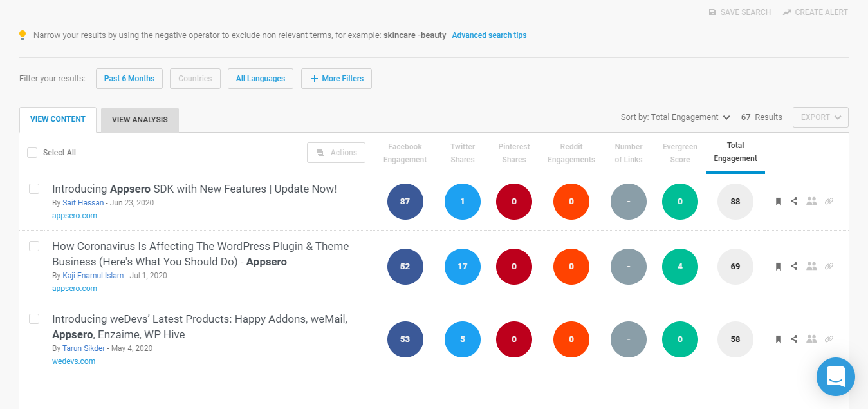This screenshot has width=868, height=409.
Task: Bookmark the weDevs Latest Products article
Action: click(778, 339)
